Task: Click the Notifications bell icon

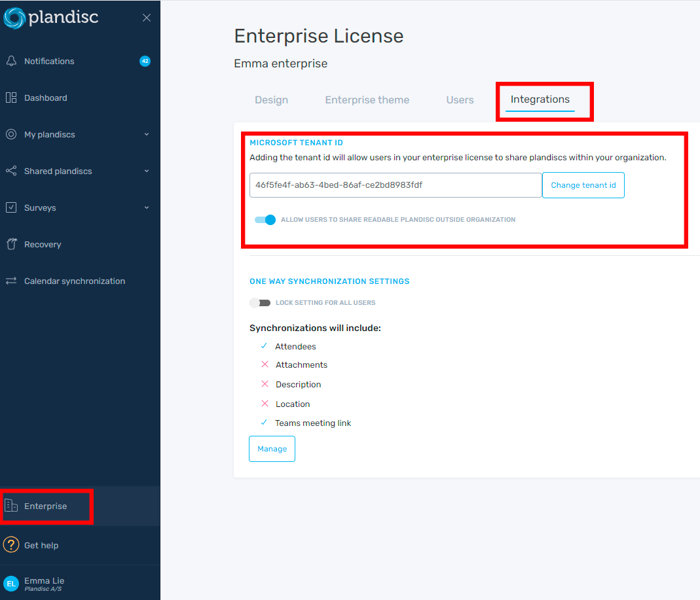Action: coord(11,61)
